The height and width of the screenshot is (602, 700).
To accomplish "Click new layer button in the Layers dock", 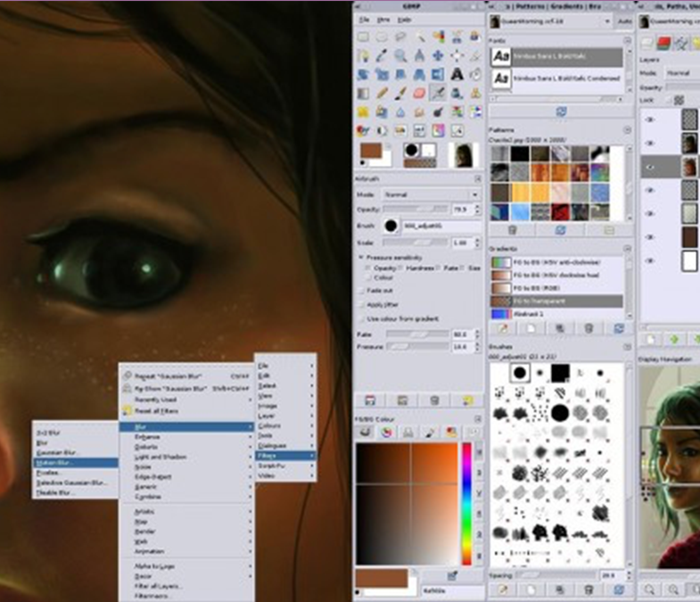I will coord(650,340).
